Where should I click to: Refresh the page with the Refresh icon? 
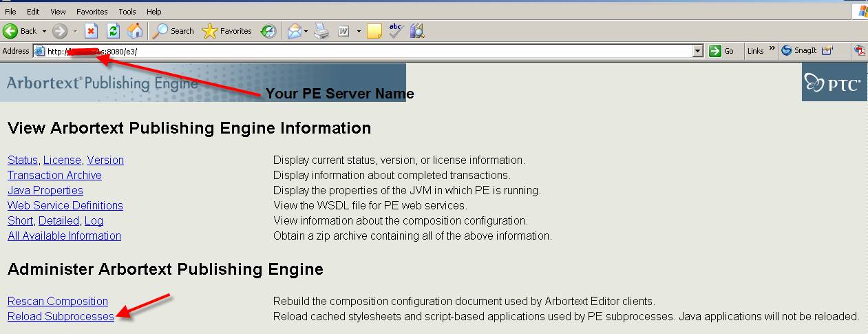coord(114,31)
